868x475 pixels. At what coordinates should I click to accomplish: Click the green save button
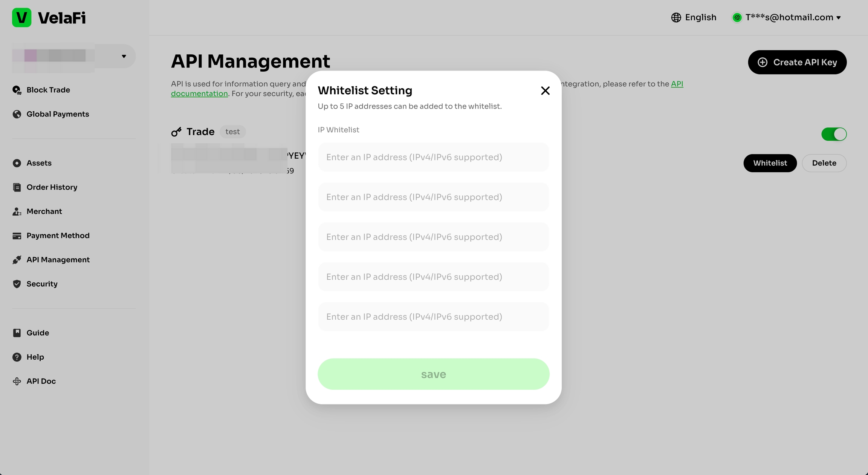[433, 374]
